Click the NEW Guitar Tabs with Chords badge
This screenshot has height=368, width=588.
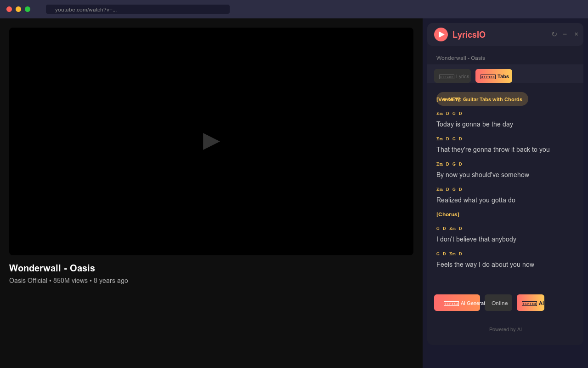tap(482, 99)
